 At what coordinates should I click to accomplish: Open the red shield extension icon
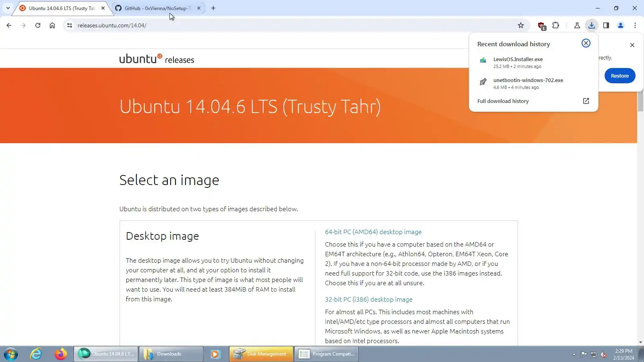[541, 26]
